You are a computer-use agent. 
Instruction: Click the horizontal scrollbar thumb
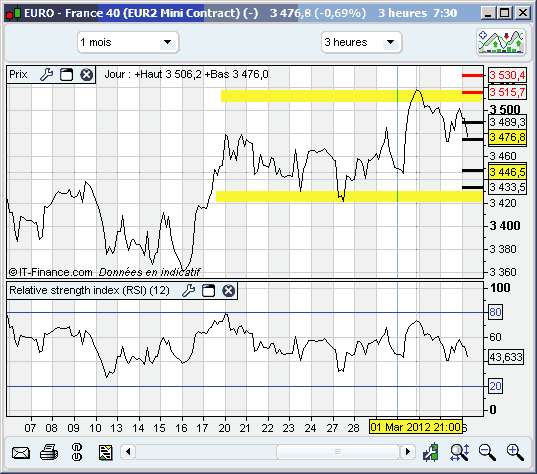point(338,452)
